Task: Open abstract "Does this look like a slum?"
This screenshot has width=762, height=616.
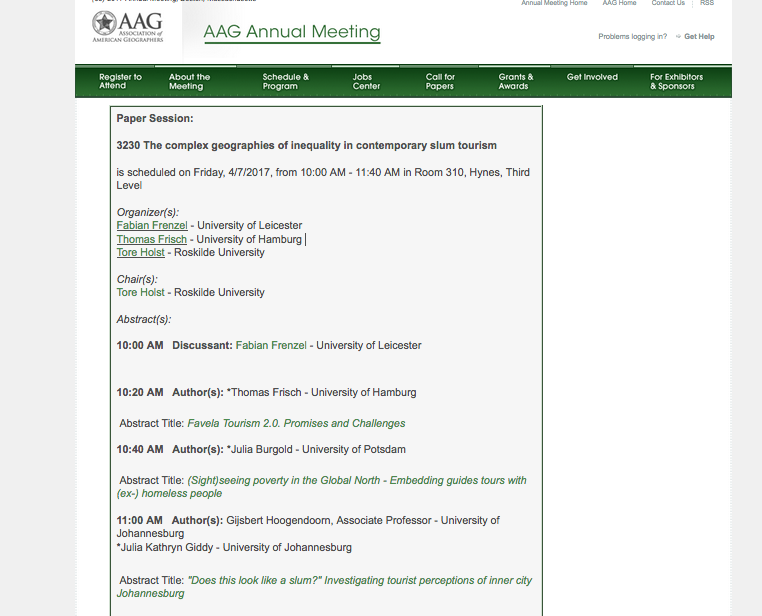Action: [324, 587]
